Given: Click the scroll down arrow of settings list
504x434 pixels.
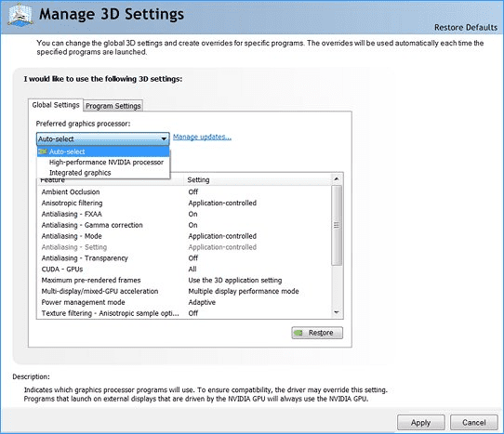Looking at the screenshot, I should pos(337,312).
